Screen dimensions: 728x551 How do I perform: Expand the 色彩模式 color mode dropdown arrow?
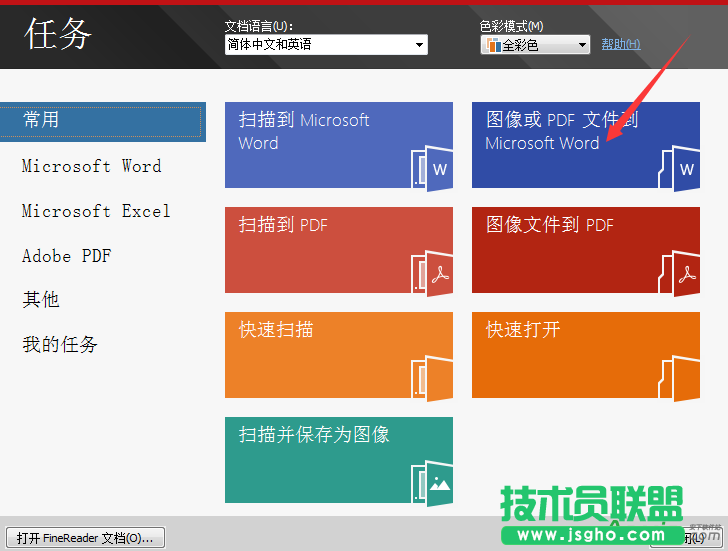tap(582, 45)
